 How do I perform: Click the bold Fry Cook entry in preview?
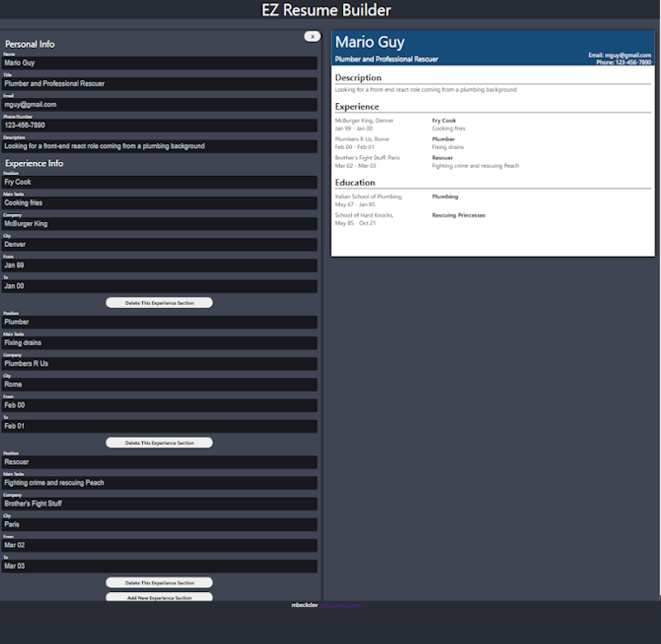click(x=444, y=121)
